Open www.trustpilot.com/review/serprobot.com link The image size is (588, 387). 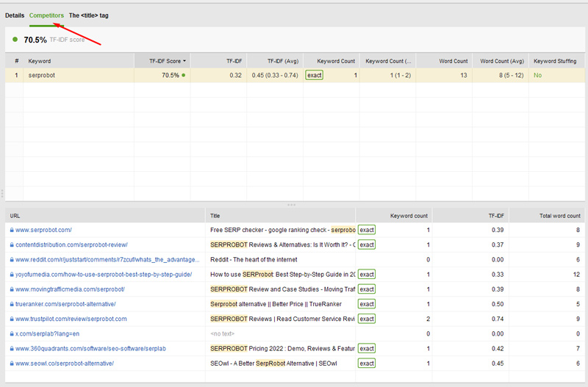[x=71, y=319]
